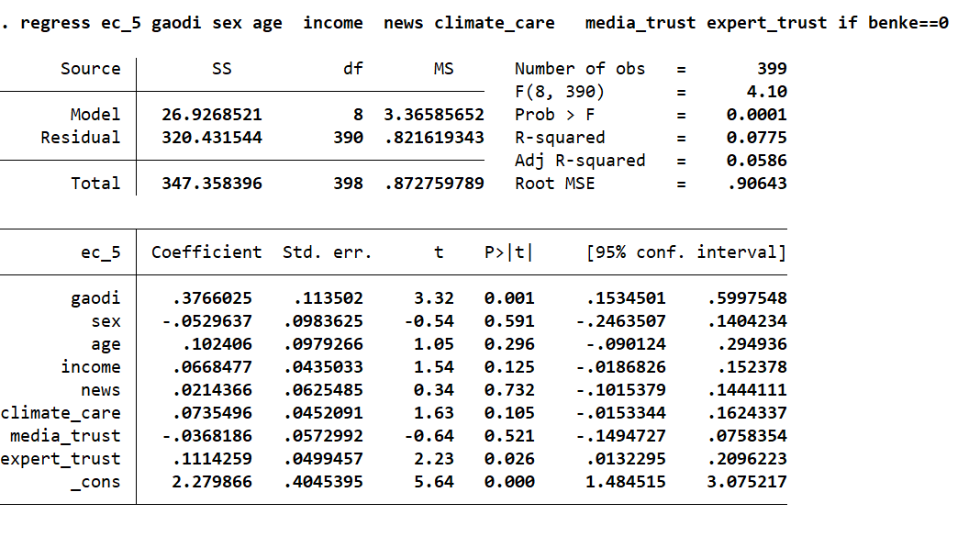Image resolution: width=980 pixels, height=537 pixels.
Task: Click the gaodi coefficient .3766025
Action: pos(212,298)
